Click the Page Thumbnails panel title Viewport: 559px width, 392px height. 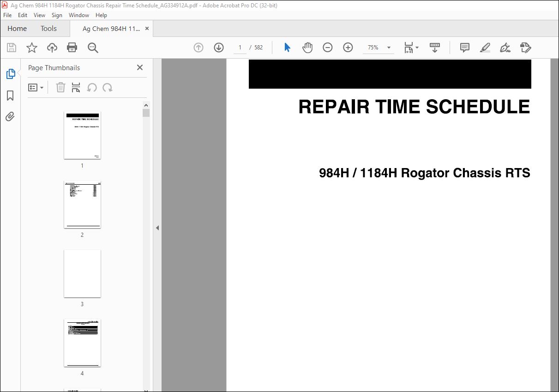[x=54, y=67]
